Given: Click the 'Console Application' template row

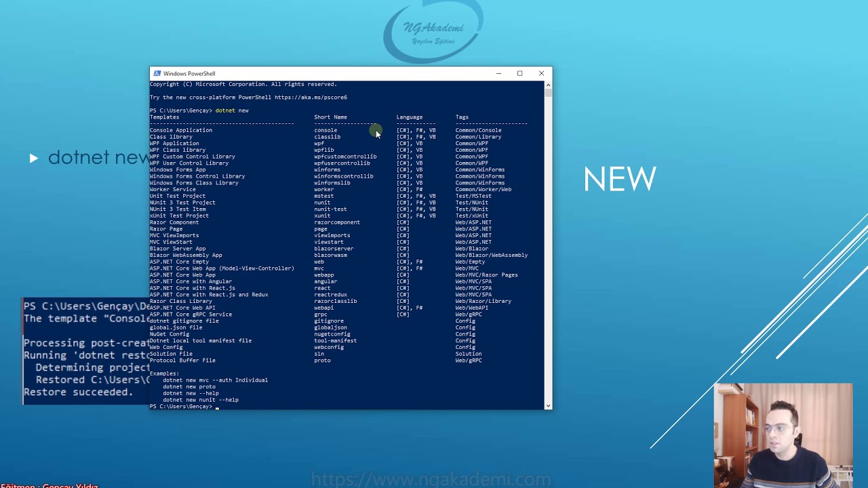Looking at the screenshot, I should tap(338, 130).
